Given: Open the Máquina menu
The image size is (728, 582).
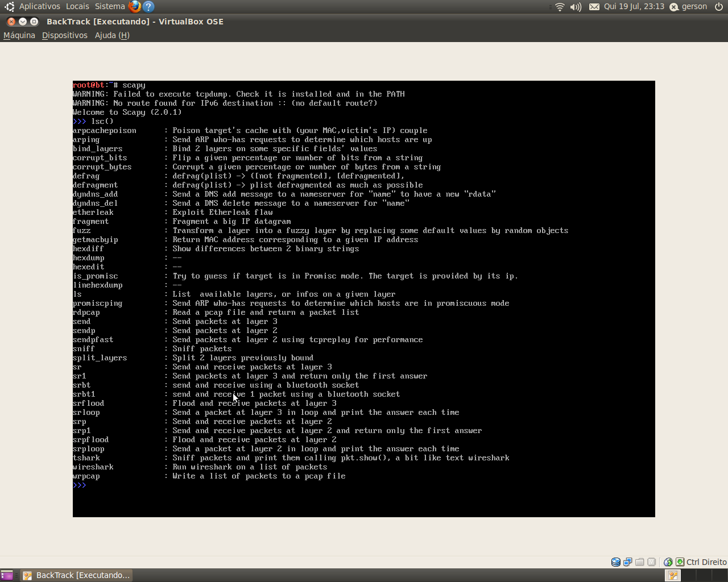Looking at the screenshot, I should coord(19,35).
